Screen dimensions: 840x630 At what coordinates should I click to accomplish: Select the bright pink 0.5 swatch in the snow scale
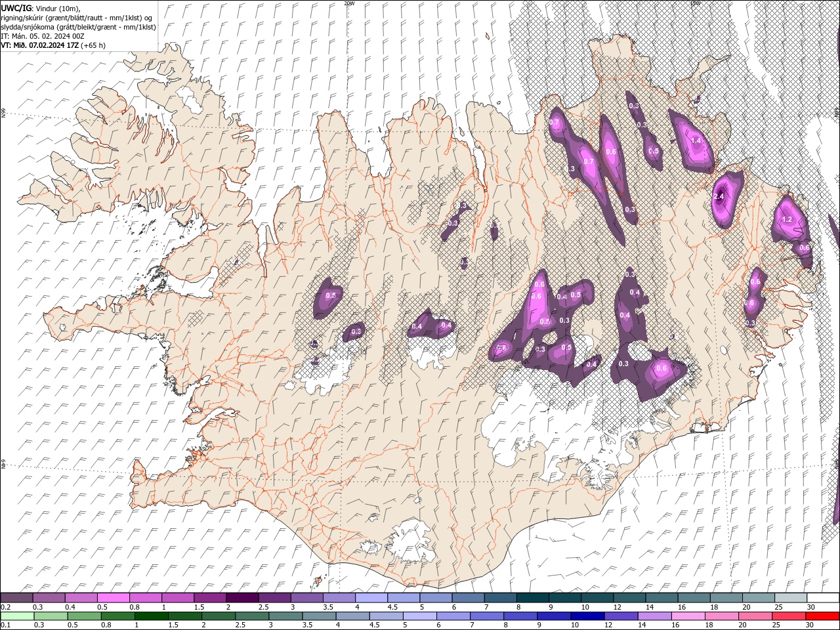click(114, 598)
